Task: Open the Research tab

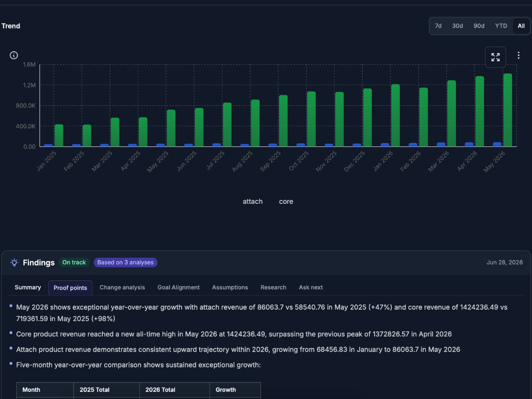Action: (274, 287)
